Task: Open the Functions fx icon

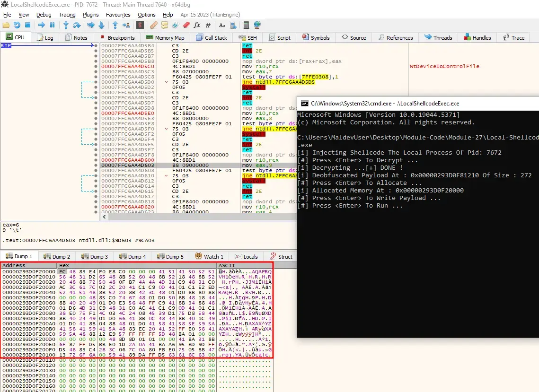Action: coord(197,25)
